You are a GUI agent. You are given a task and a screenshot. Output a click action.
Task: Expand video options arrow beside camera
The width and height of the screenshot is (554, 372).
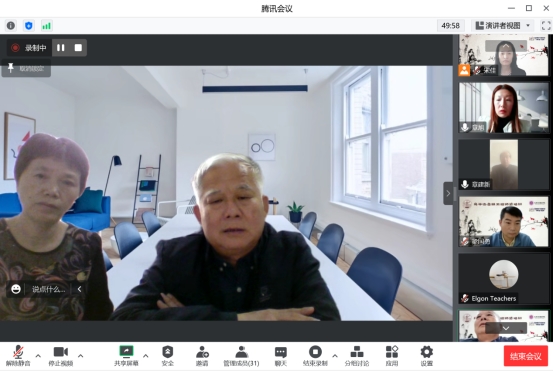point(81,356)
